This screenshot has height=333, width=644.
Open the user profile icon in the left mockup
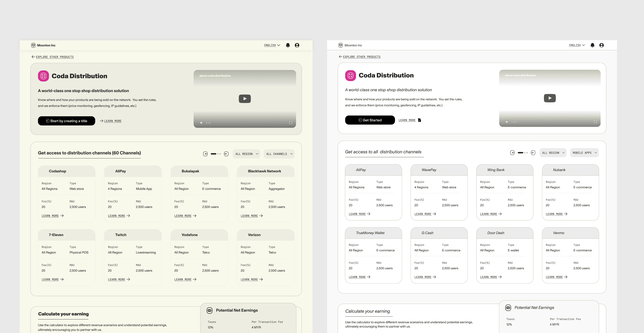[297, 45]
